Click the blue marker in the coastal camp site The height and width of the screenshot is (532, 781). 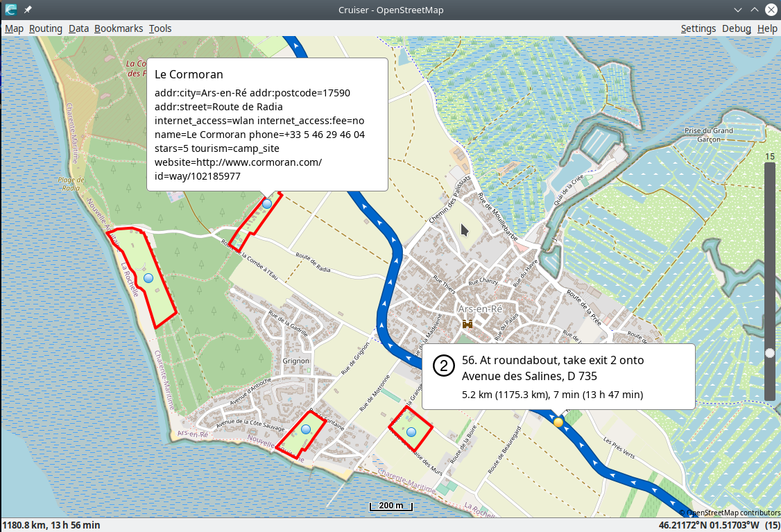click(148, 278)
